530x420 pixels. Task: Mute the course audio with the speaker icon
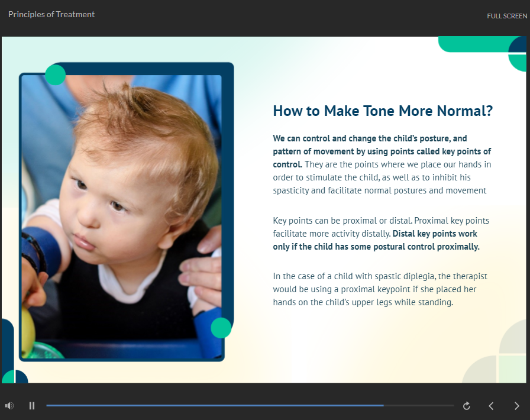9,405
